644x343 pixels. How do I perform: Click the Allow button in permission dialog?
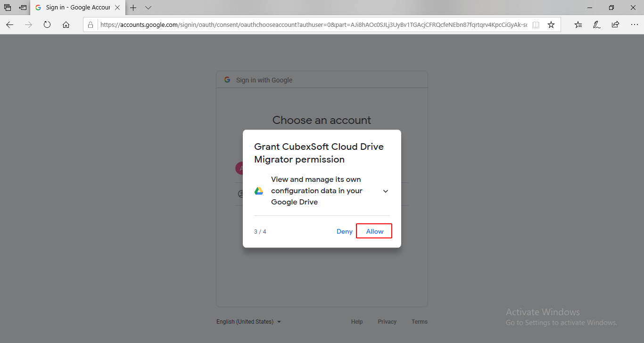374,231
